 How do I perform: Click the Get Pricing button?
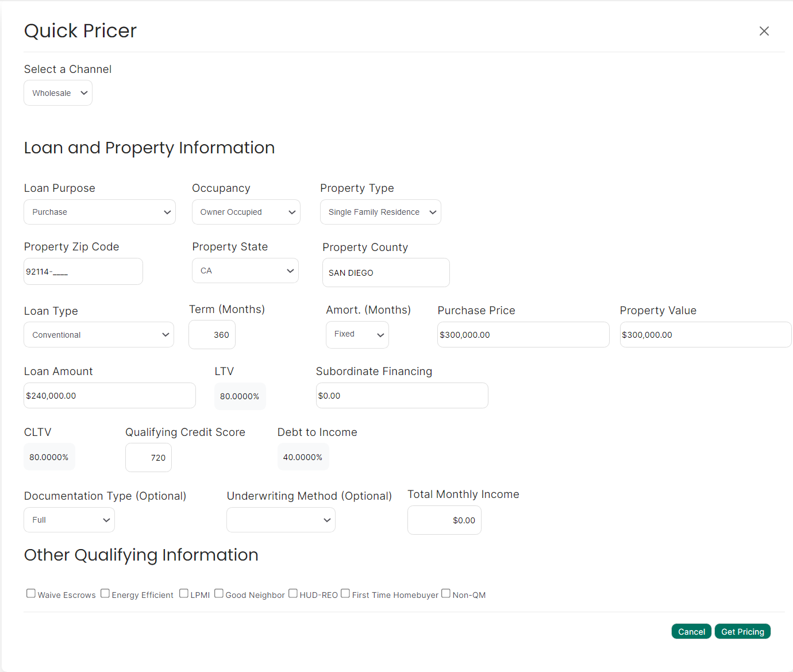tap(742, 631)
